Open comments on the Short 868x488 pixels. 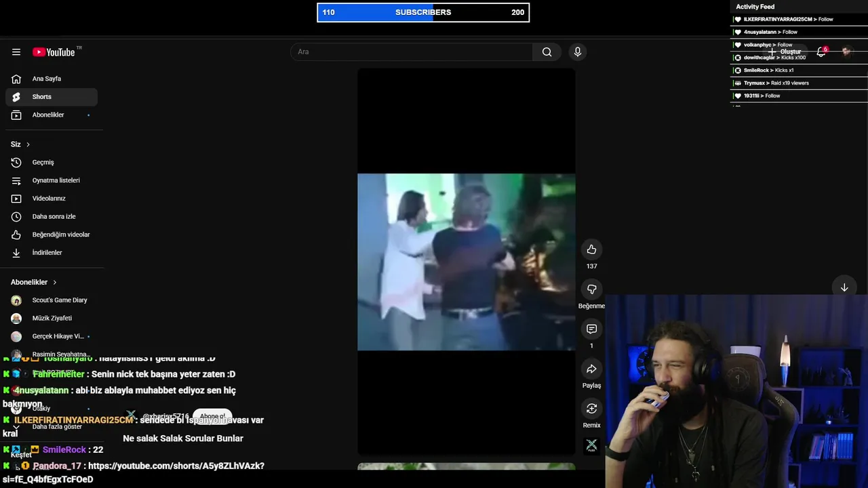591,329
